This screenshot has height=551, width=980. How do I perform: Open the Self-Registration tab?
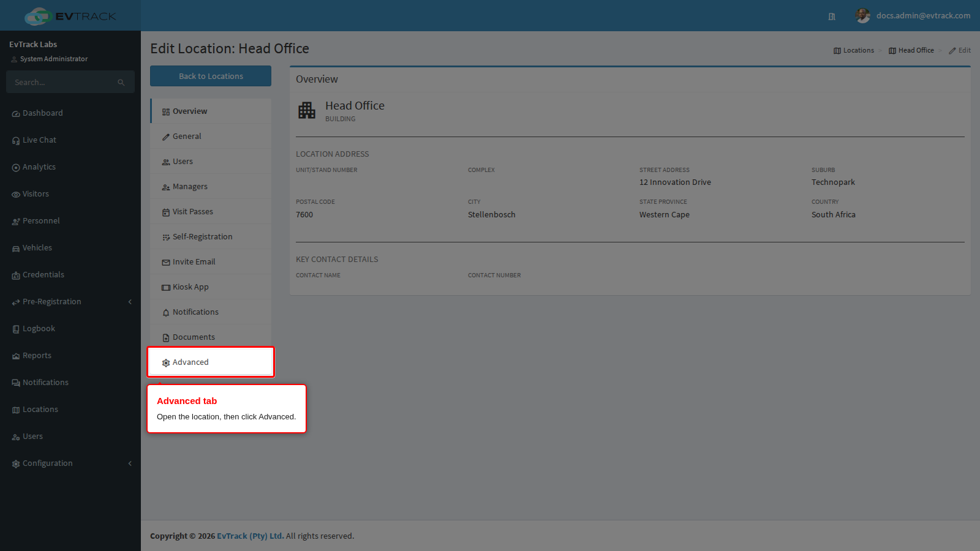(211, 237)
